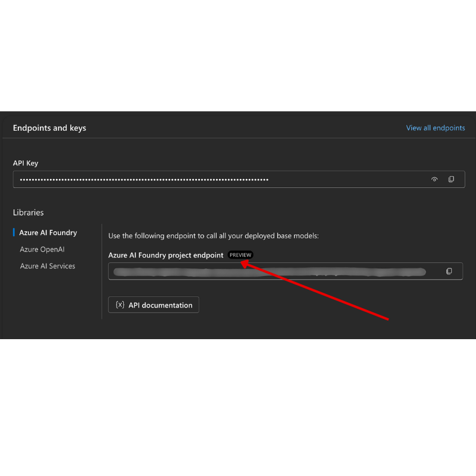Click the PREVIEW badge next to project endpoint
This screenshot has height=476, width=476.
pyautogui.click(x=240, y=255)
